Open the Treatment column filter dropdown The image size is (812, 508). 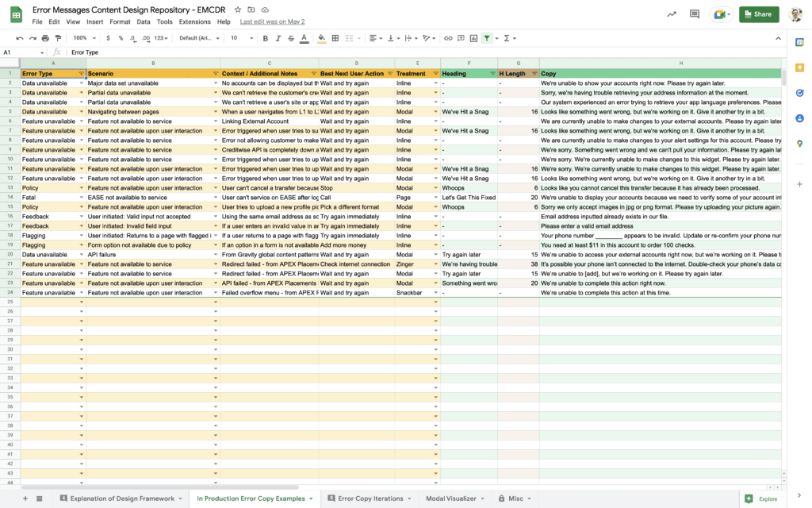pos(436,74)
